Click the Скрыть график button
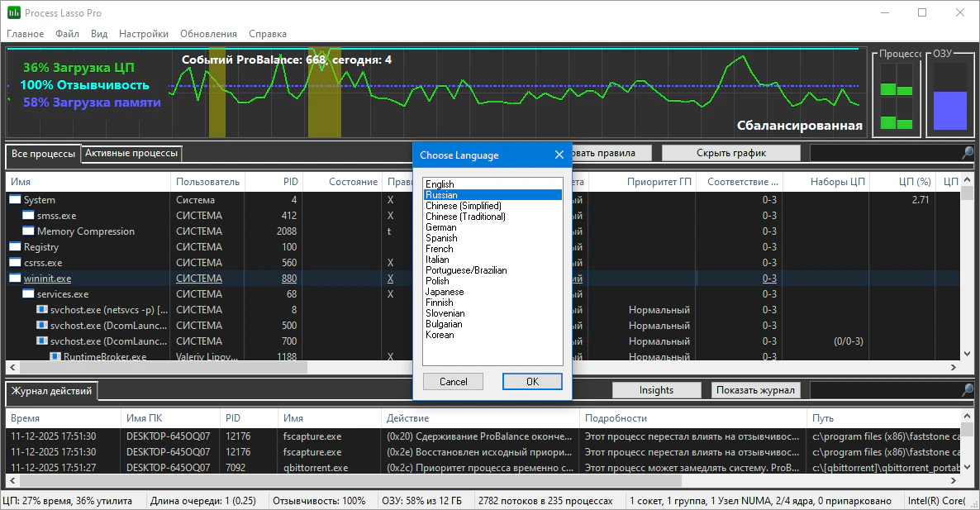The image size is (980, 510). pos(730,153)
